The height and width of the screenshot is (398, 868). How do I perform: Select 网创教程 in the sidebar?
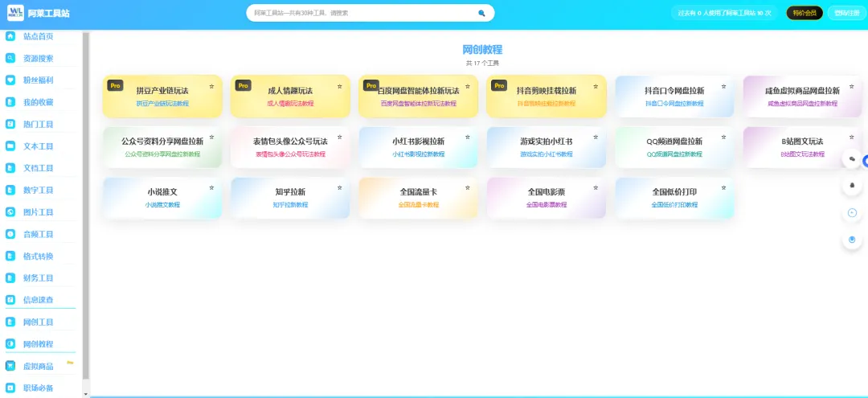click(39, 344)
